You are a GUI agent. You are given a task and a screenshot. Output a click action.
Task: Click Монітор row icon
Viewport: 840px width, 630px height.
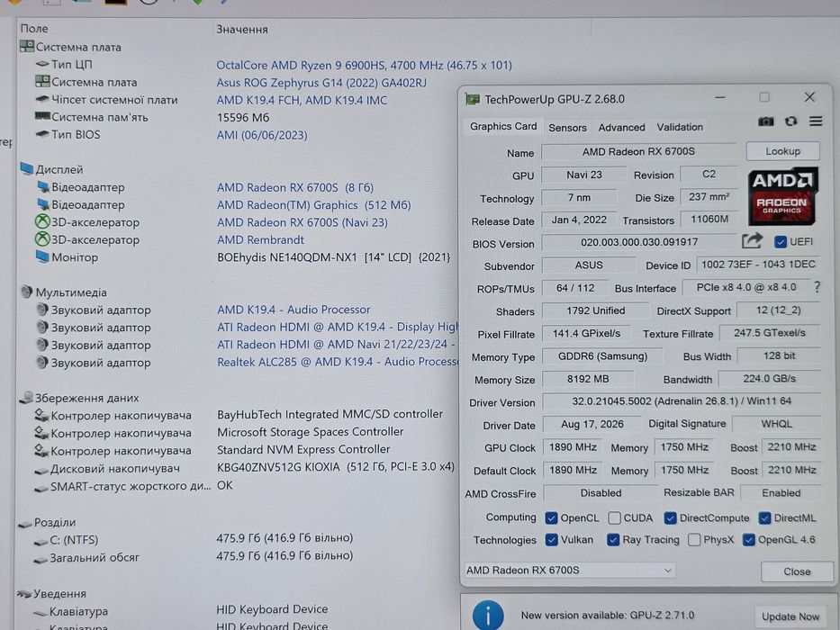[43, 256]
